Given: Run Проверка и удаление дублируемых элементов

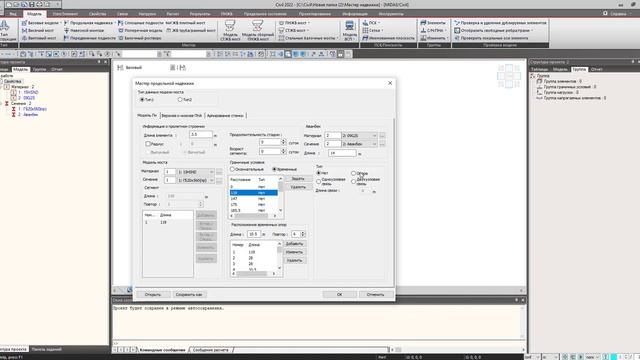Looking at the screenshot, I should click(x=500, y=23).
